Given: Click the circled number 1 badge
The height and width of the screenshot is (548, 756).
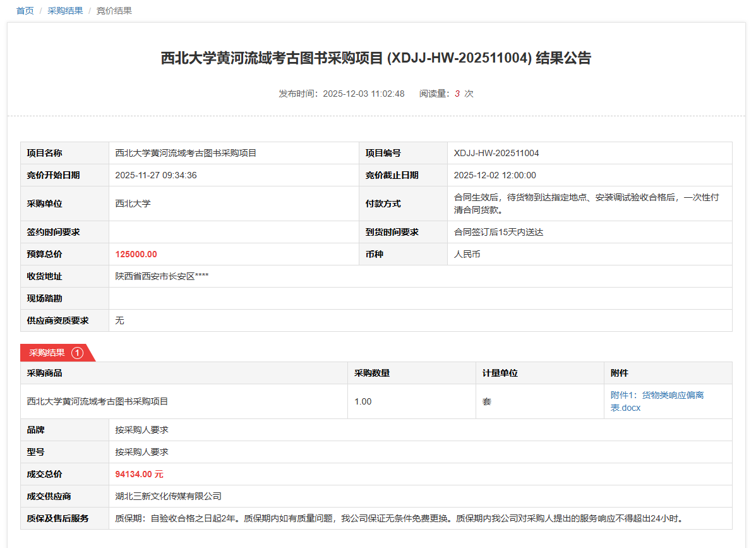Looking at the screenshot, I should click(x=78, y=353).
